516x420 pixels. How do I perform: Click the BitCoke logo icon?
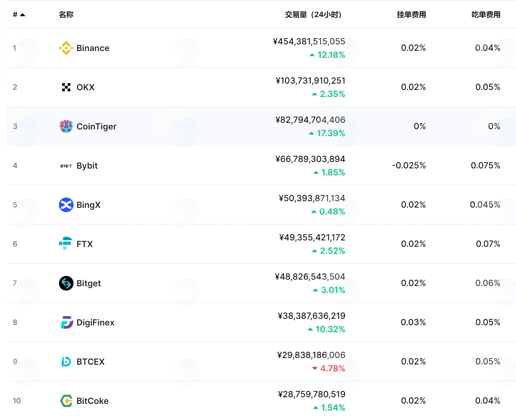click(x=66, y=401)
